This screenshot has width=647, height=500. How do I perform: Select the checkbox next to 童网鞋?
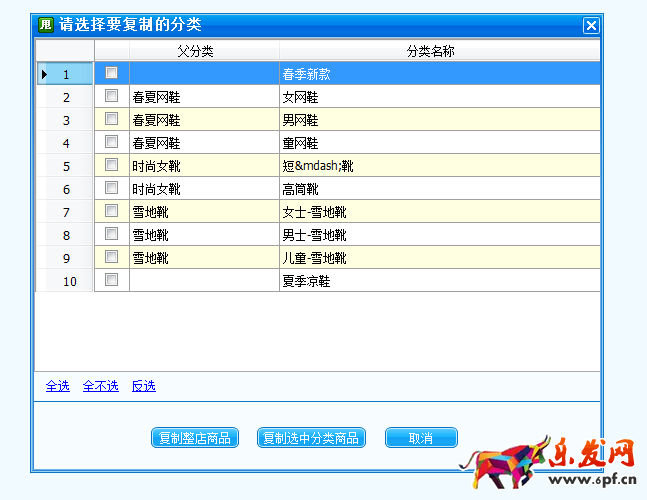111,142
